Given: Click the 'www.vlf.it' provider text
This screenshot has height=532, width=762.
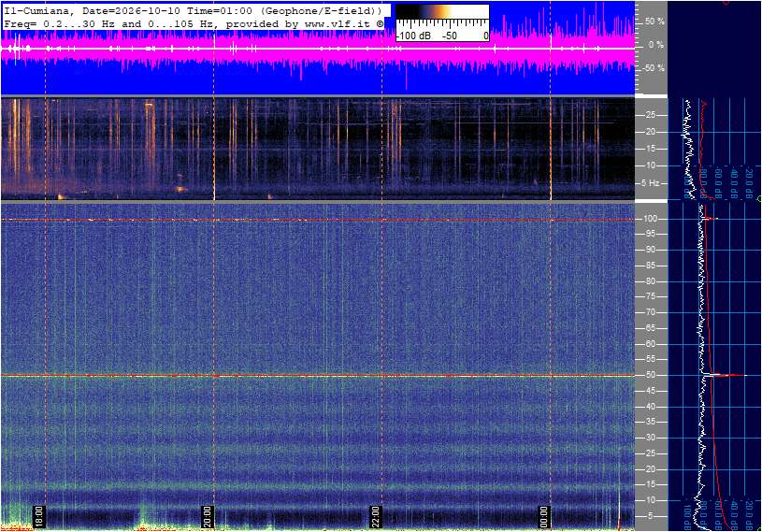Looking at the screenshot, I should pos(338,23).
